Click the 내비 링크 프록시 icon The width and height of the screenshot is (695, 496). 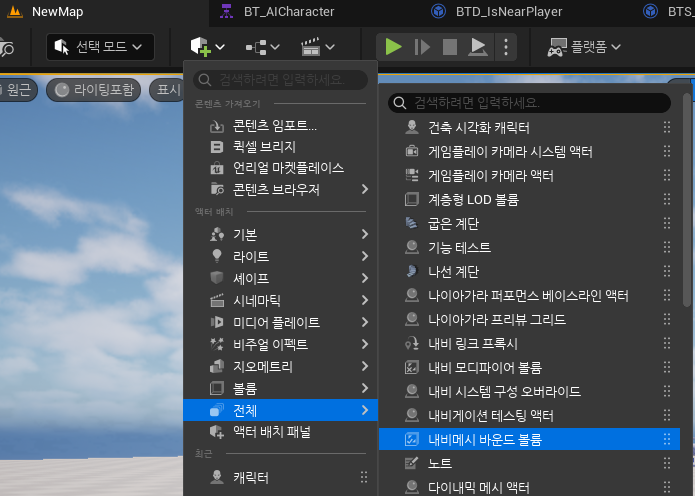pos(412,344)
